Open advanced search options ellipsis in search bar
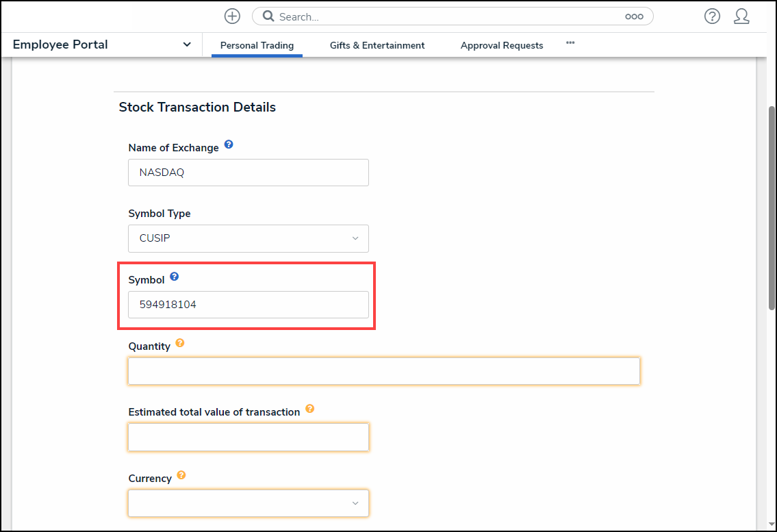 (x=634, y=16)
